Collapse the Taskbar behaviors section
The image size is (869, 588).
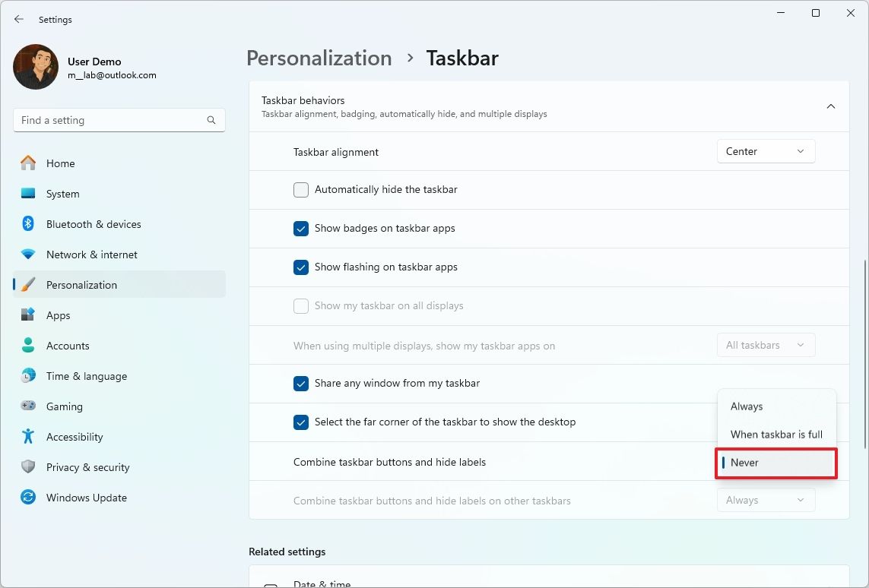point(831,106)
